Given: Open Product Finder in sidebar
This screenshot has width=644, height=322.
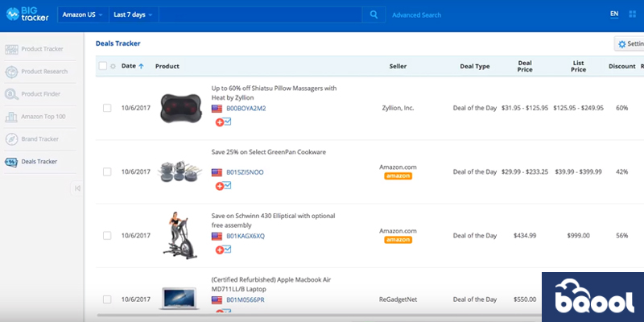Looking at the screenshot, I should [x=41, y=94].
